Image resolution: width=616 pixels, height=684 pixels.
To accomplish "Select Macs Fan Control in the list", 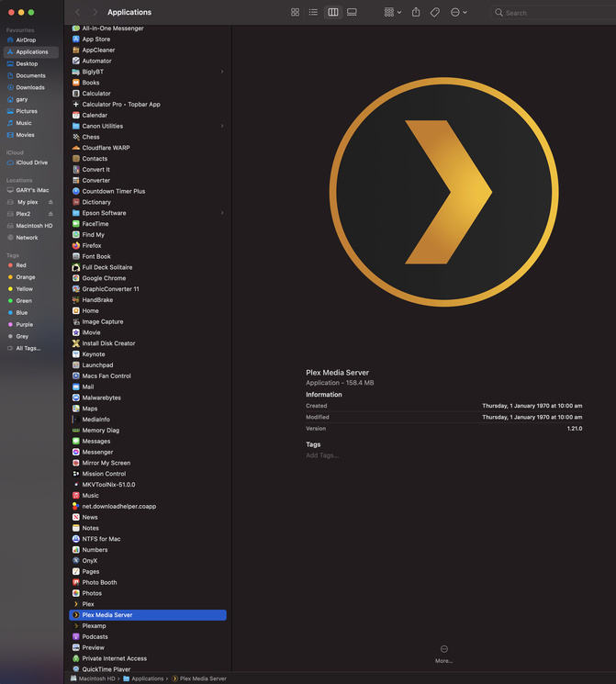I will tap(148, 376).
